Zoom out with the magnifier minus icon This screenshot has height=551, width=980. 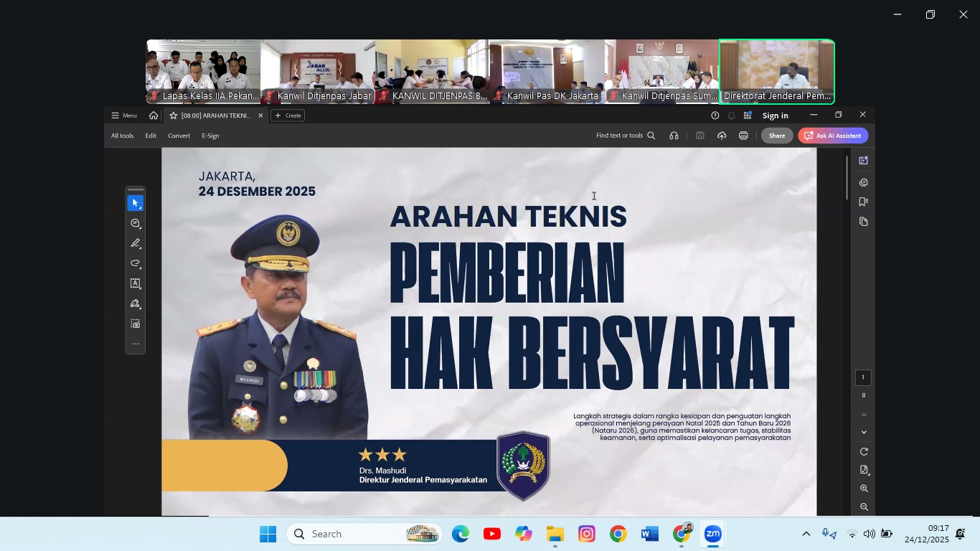tap(864, 507)
